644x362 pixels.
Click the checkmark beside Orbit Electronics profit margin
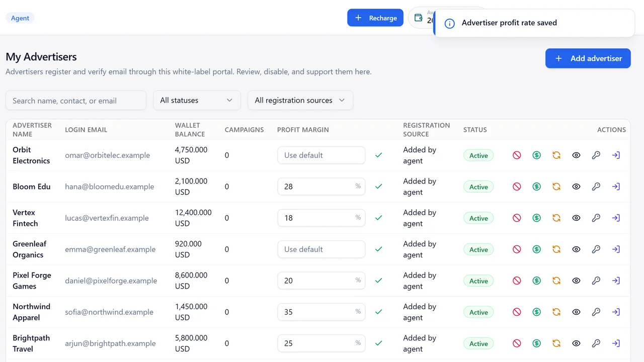click(379, 155)
